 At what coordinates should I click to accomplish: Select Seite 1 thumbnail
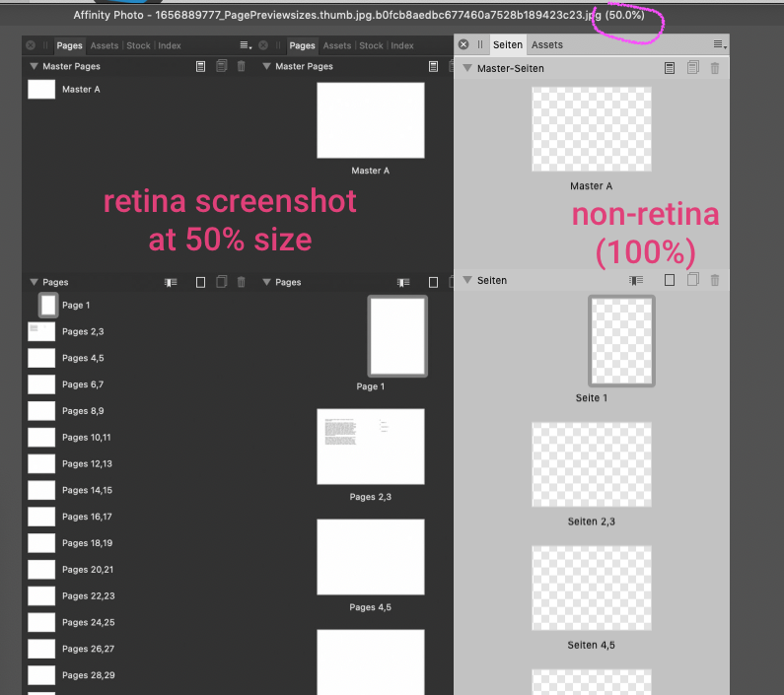pos(621,341)
